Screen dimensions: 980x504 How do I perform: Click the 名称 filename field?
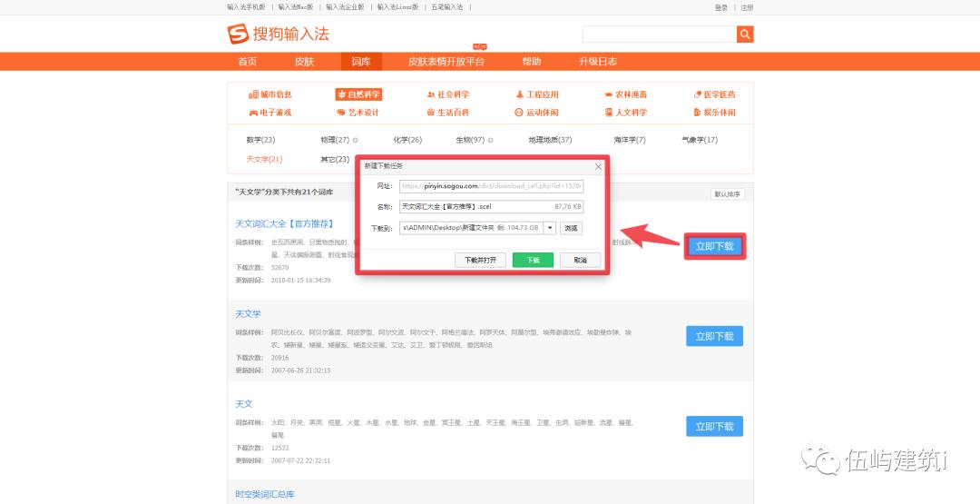coord(491,206)
